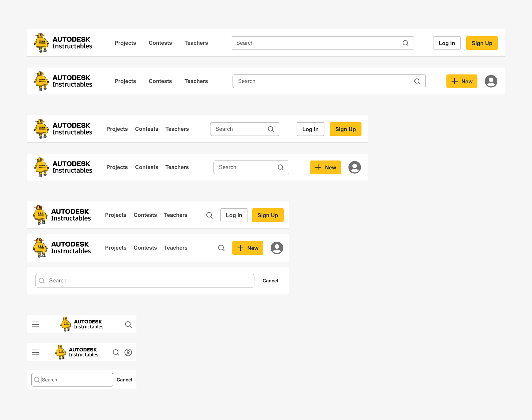Image resolution: width=532 pixels, height=420 pixels.
Task: Click the New button in the fourth header
Action: (x=325, y=167)
